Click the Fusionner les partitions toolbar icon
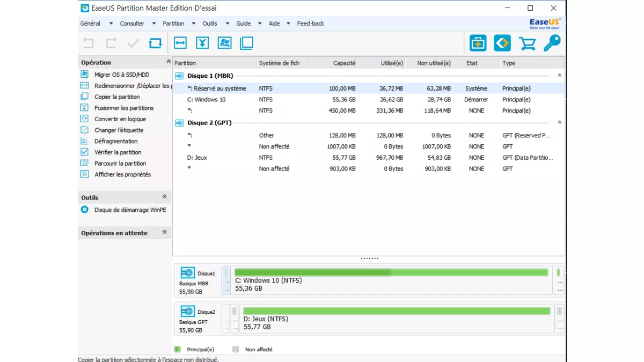The image size is (644, 362). [202, 42]
